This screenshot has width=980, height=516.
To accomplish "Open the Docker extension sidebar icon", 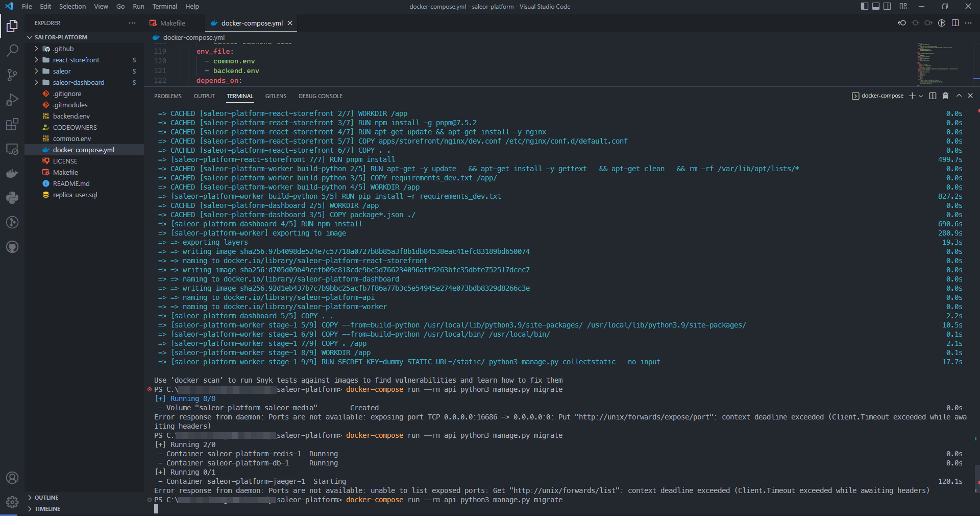I will click(x=12, y=173).
